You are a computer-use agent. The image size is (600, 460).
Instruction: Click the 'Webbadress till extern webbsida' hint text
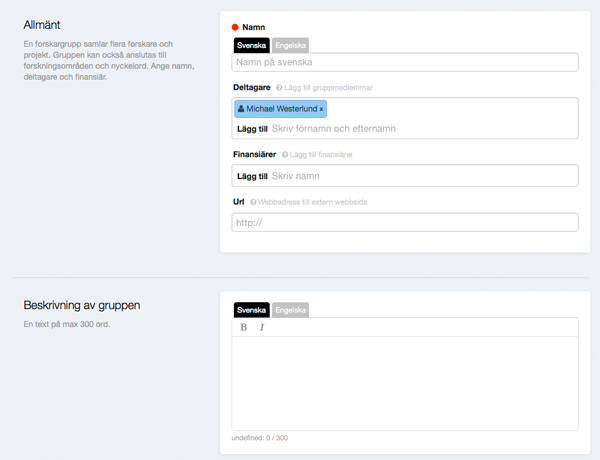coord(313,202)
